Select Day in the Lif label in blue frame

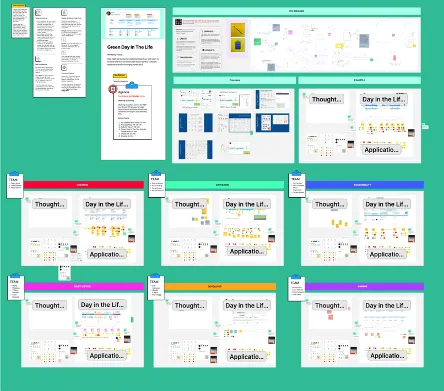[387, 204]
